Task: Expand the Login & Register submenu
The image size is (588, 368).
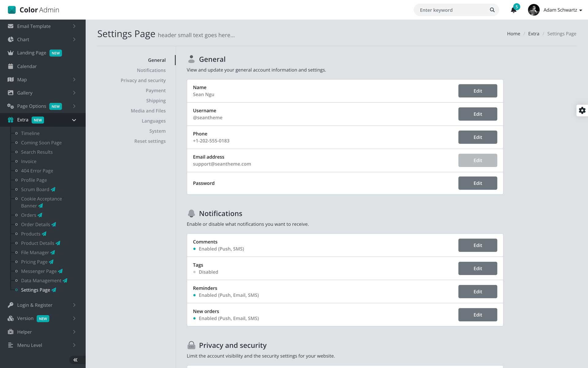Action: (74, 305)
